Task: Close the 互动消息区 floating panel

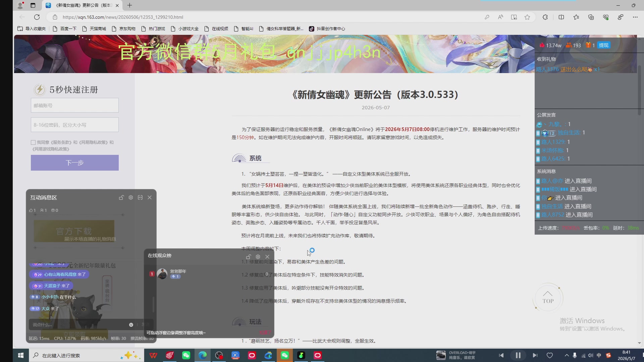Action: pyautogui.click(x=150, y=197)
